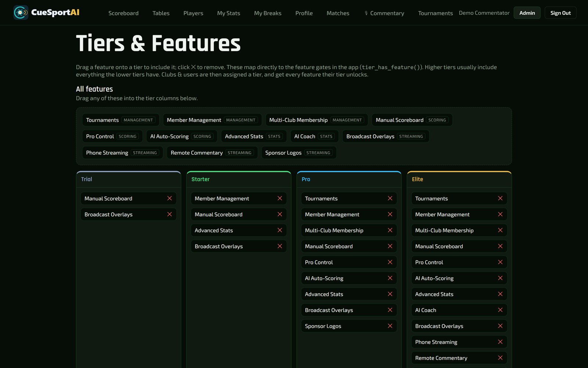This screenshot has height=368, width=588.
Task: Remove Tournaments from Pro tier
Action: click(x=390, y=198)
